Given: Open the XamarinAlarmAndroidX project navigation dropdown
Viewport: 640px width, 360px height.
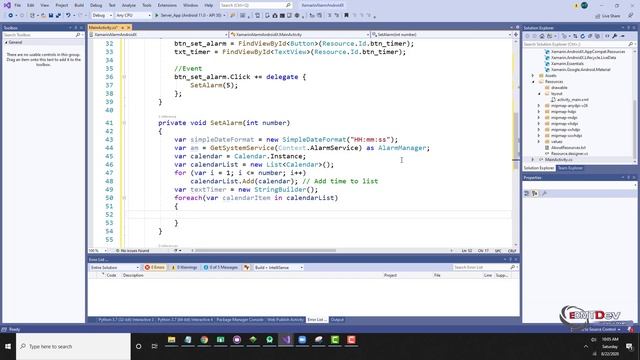Looking at the screenshot, I should point(158,35).
